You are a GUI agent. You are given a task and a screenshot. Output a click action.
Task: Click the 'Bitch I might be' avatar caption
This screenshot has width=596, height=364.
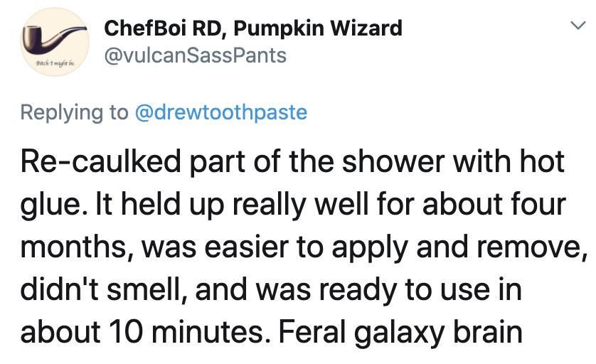pyautogui.click(x=55, y=63)
